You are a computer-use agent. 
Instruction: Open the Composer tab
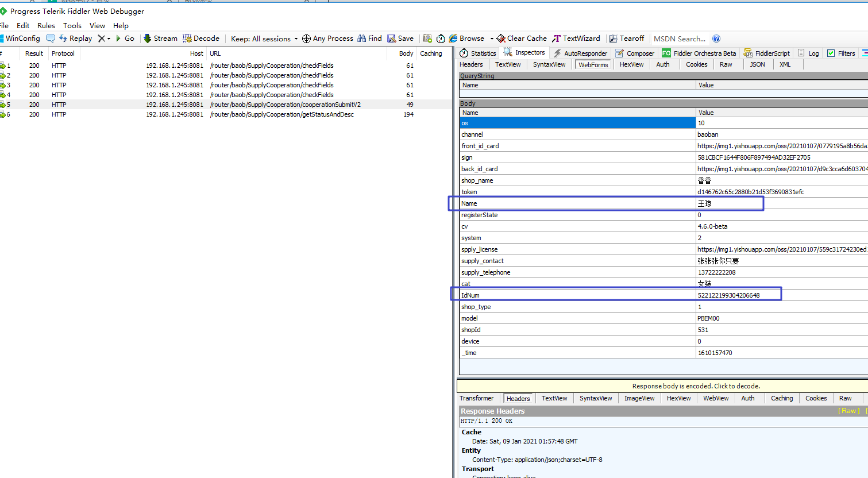point(635,53)
